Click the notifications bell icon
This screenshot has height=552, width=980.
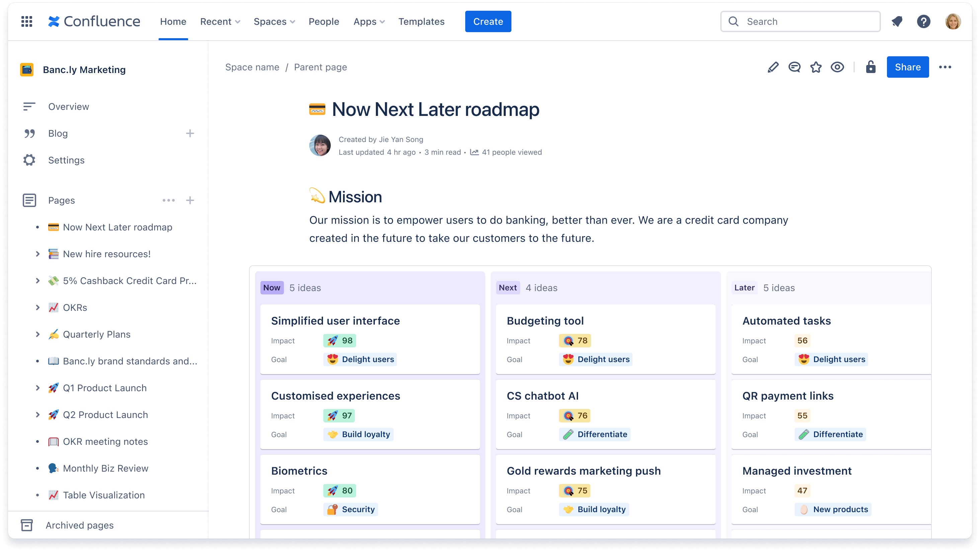897,21
